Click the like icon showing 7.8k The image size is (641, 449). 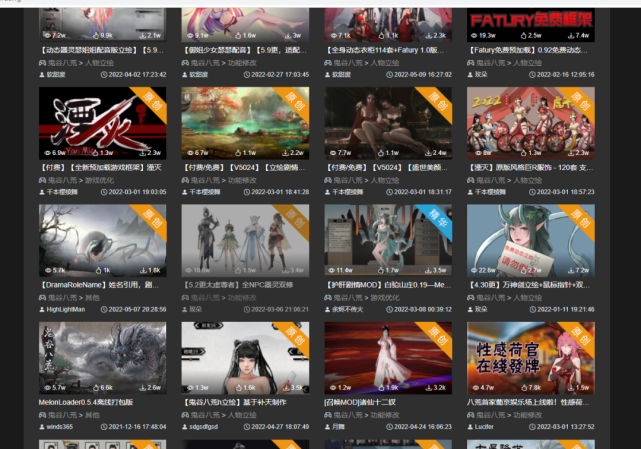pos(524,388)
